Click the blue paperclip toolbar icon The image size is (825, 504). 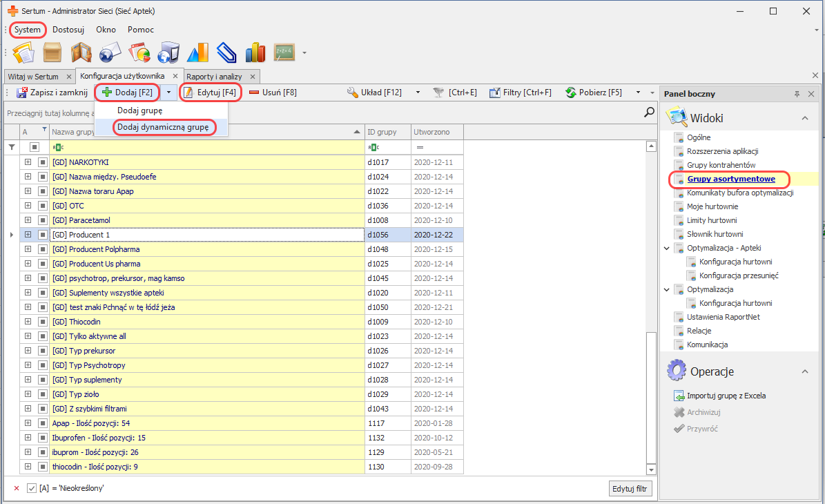tap(226, 52)
